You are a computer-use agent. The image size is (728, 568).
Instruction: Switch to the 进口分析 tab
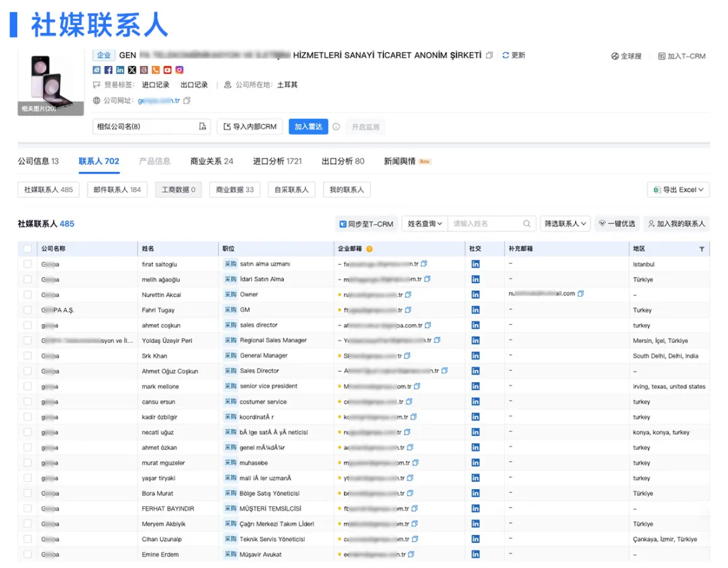(277, 161)
